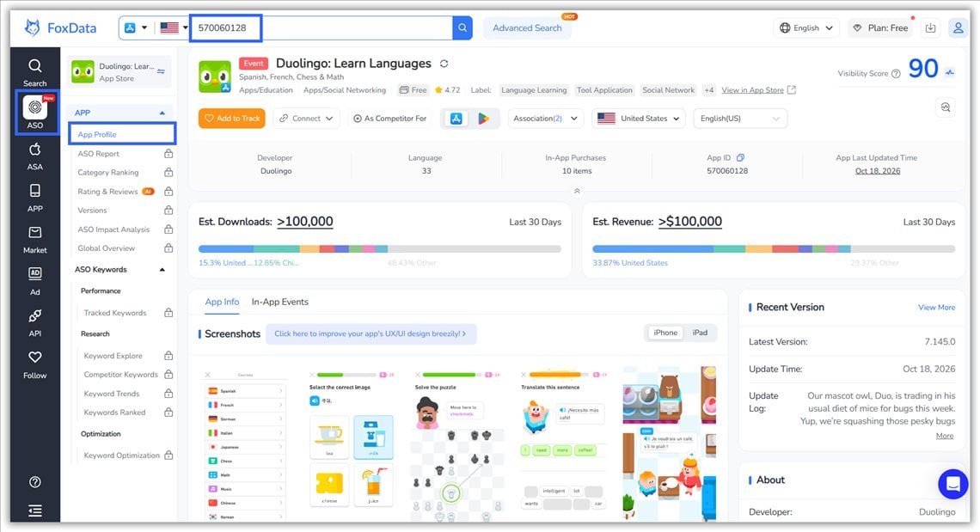The width and height of the screenshot is (980, 532).
Task: Open Keyword Optimization in side menu
Action: point(122,456)
